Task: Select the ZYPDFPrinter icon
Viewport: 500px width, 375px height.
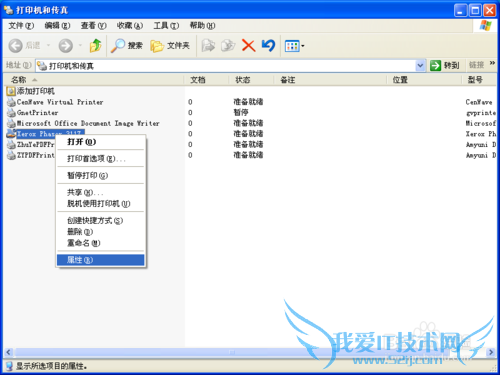Action: (x=11, y=155)
